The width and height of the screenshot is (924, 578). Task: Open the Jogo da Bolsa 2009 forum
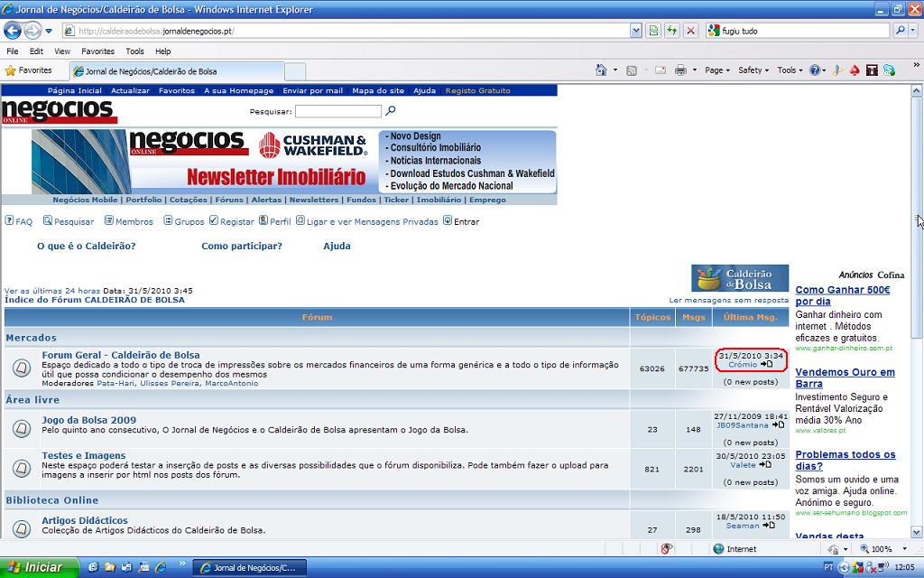coord(89,420)
